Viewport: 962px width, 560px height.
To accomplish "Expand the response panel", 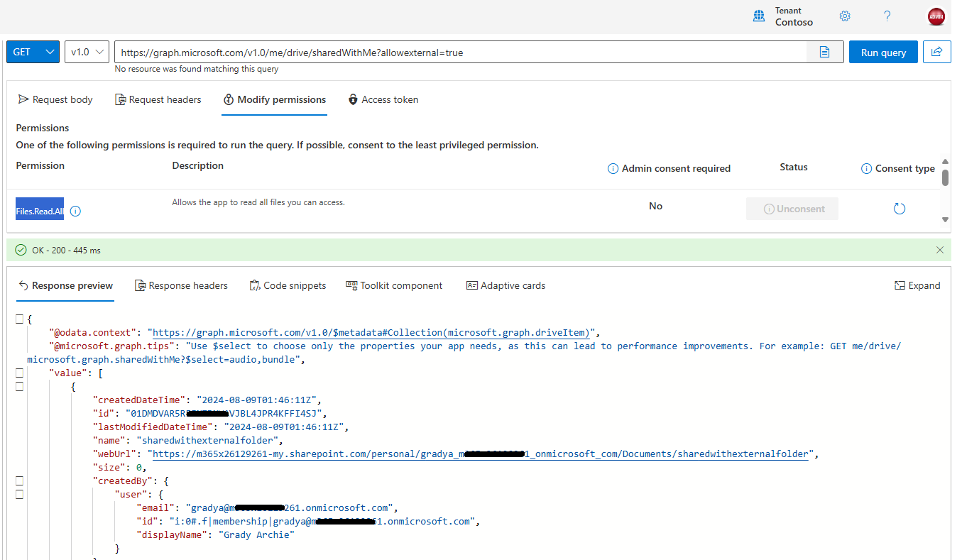I will pyautogui.click(x=917, y=285).
